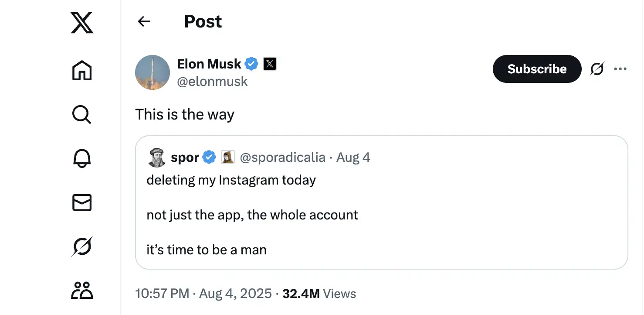Open the Elon Musk display name link
The height and width of the screenshot is (315, 644).
pyautogui.click(x=209, y=64)
